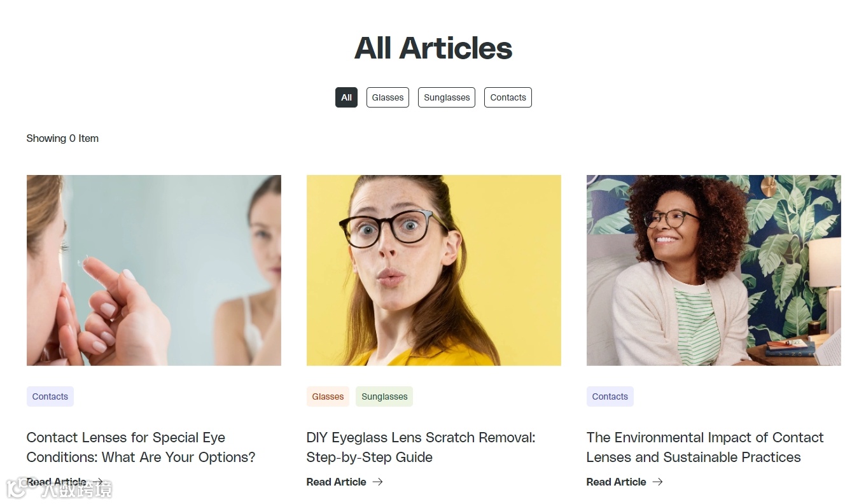Open DIY Eyeglass Lens Scratch Removal title
Image resolution: width=866 pixels, height=504 pixels.
point(421,447)
